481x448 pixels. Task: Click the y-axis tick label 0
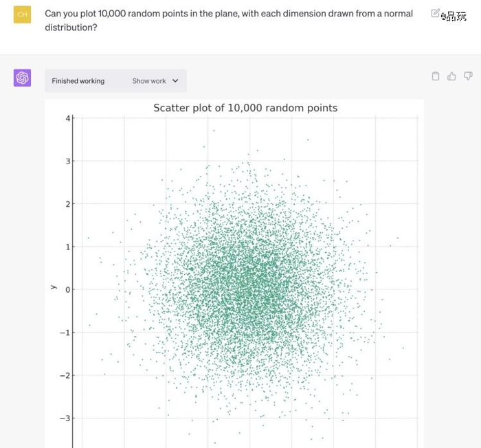pos(68,289)
